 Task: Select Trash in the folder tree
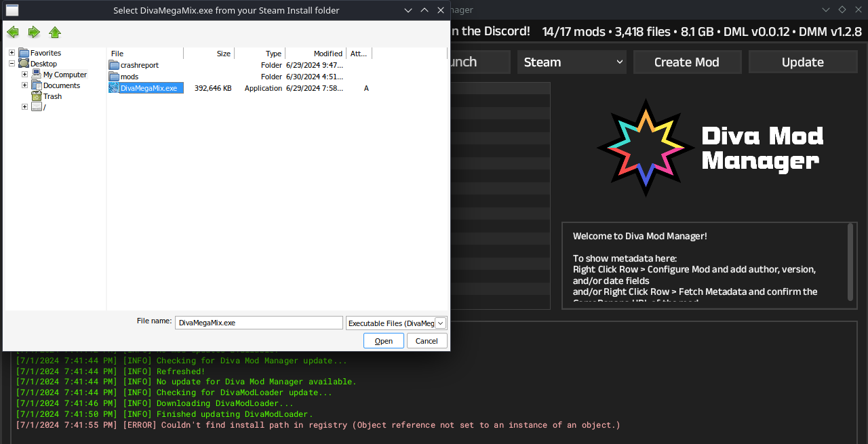(x=52, y=96)
